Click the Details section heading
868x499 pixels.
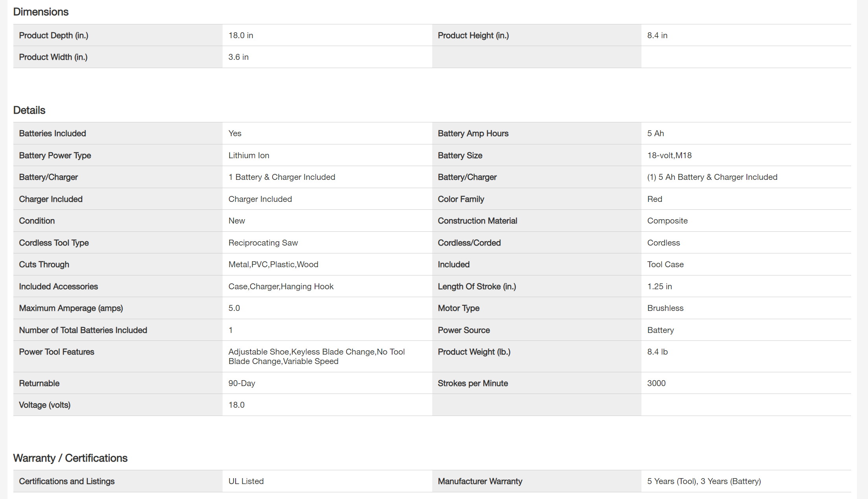coord(29,110)
